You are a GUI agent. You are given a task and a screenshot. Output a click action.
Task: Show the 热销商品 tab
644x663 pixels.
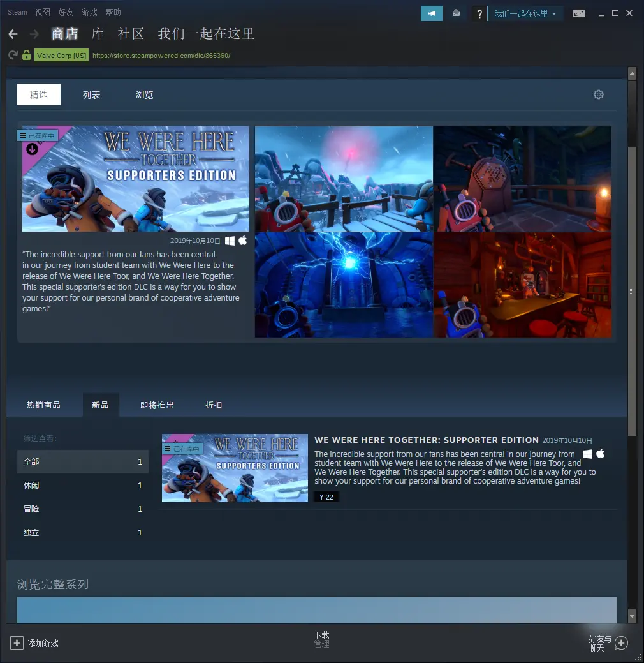(x=43, y=405)
